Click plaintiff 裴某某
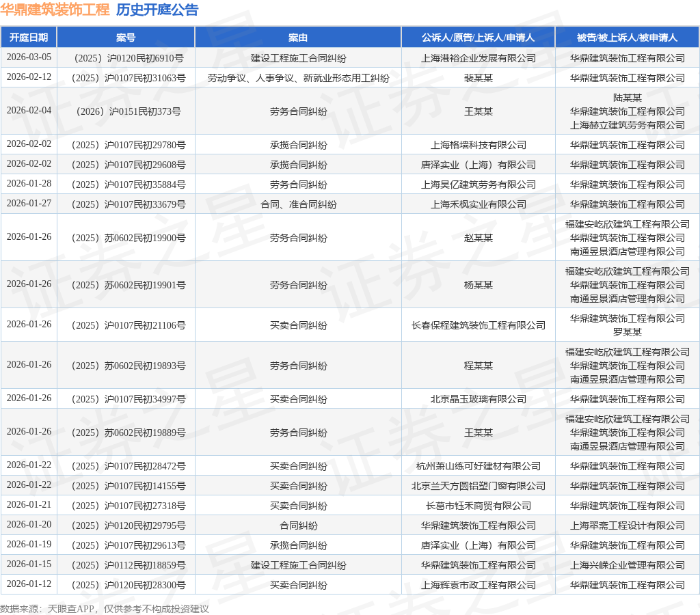700x615 pixels. [x=478, y=78]
